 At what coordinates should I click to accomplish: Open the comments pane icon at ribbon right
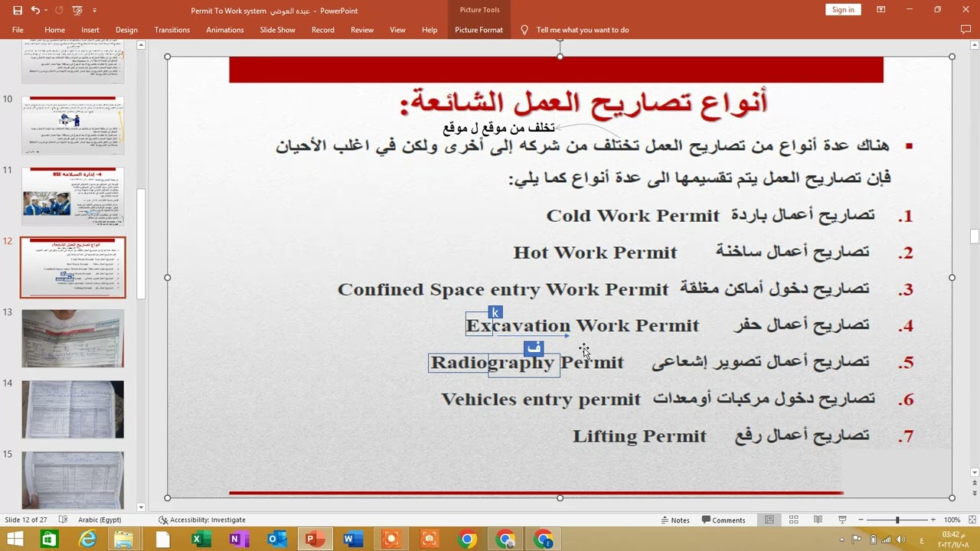click(x=965, y=30)
